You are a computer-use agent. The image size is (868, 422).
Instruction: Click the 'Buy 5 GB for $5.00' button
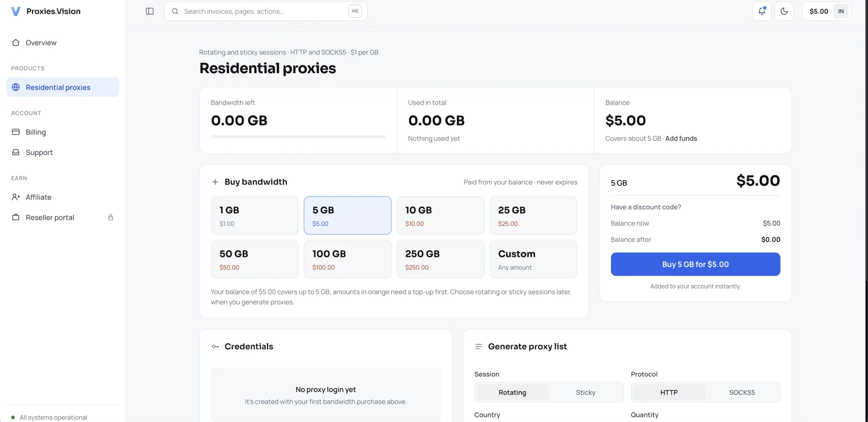695,265
